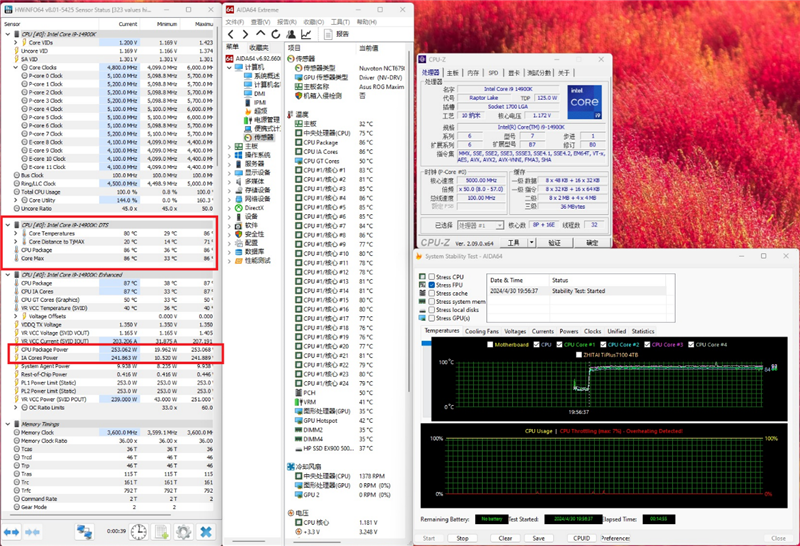Click the Save button in Stability Test
This screenshot has width=800, height=546.
click(x=539, y=538)
